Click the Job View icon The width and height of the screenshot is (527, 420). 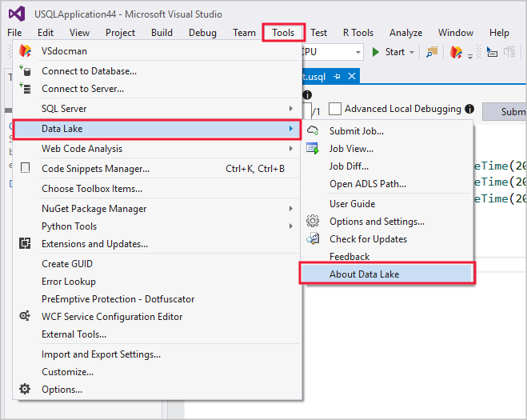pyautogui.click(x=313, y=148)
